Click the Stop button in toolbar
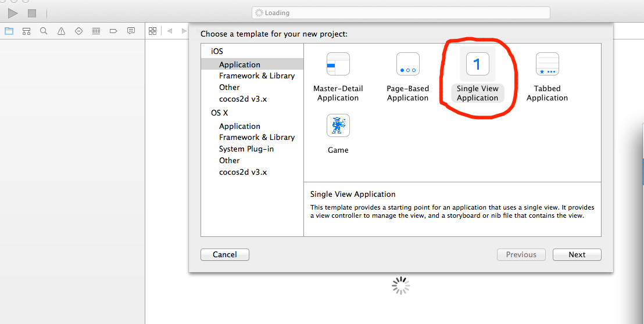The height and width of the screenshot is (324, 644). click(32, 13)
